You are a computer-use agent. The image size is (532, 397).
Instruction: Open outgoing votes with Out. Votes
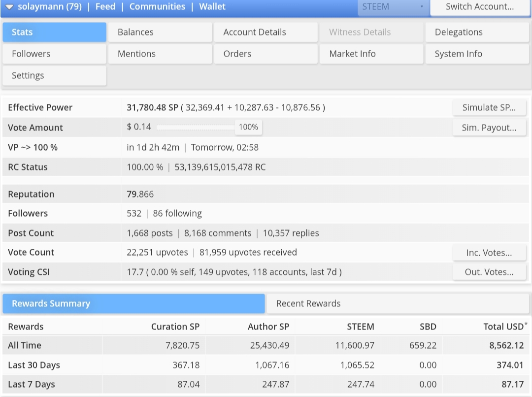click(489, 272)
